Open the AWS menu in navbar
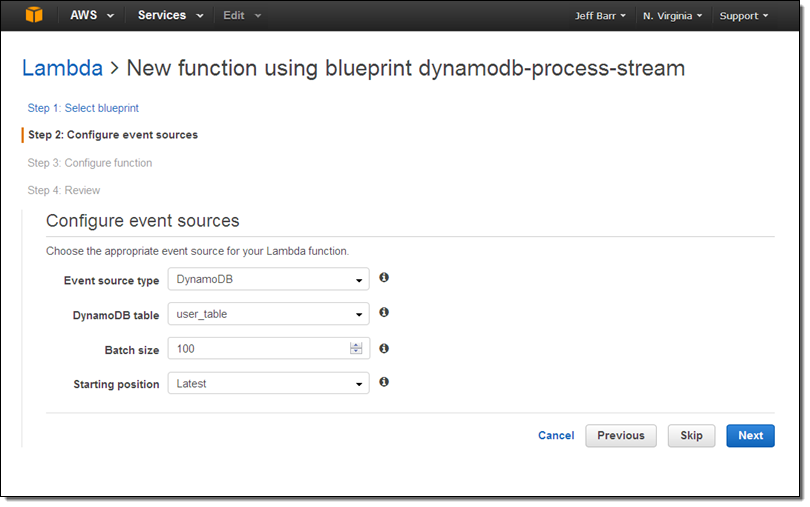The width and height of the screenshot is (810, 507). tap(92, 16)
